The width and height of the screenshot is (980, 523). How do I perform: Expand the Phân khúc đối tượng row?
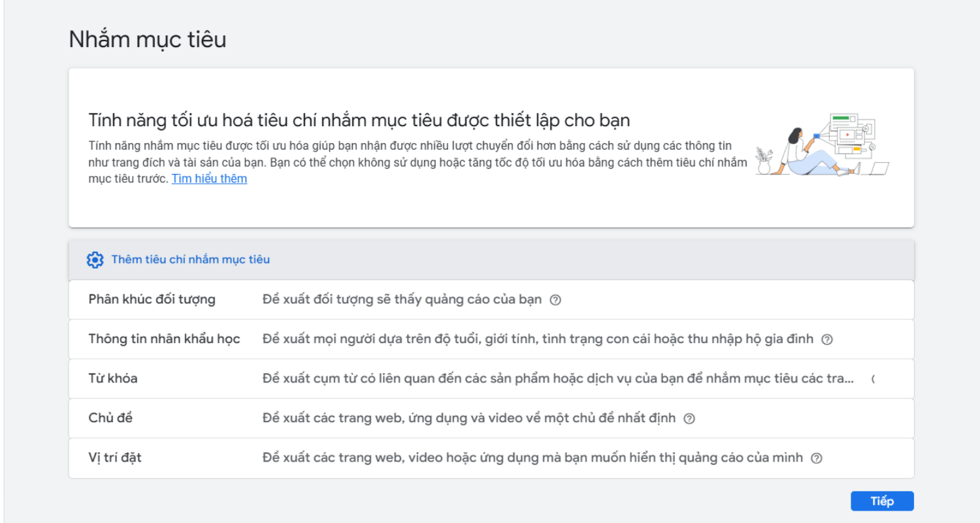pyautogui.click(x=152, y=300)
